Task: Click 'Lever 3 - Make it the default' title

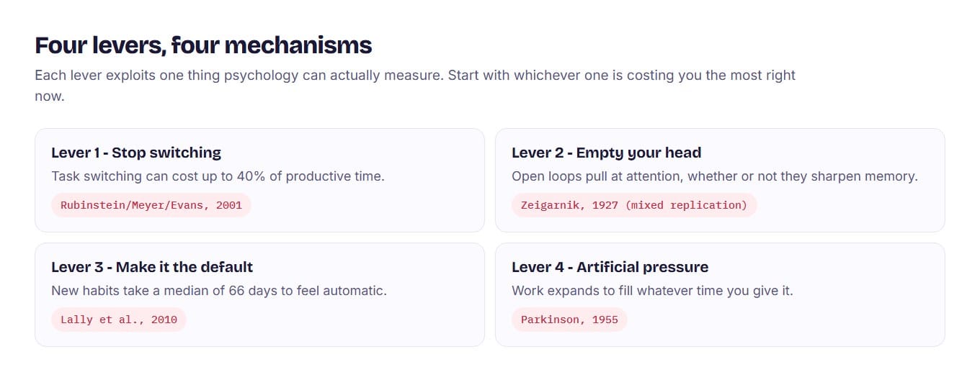Action: [152, 267]
